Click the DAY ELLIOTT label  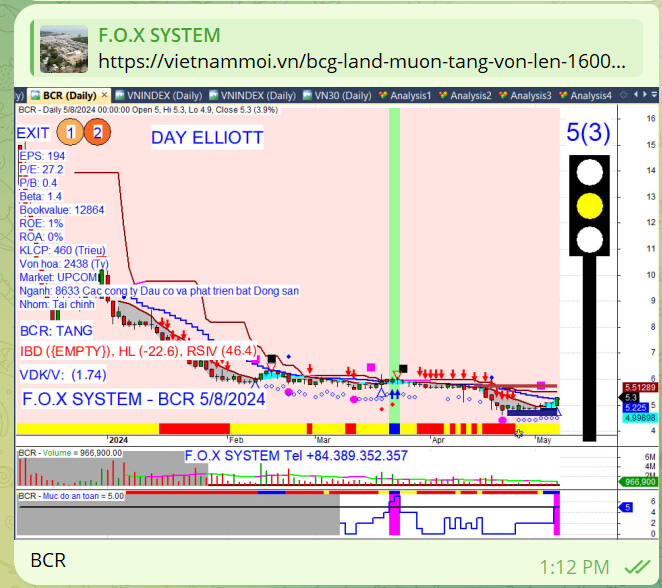[x=207, y=138]
